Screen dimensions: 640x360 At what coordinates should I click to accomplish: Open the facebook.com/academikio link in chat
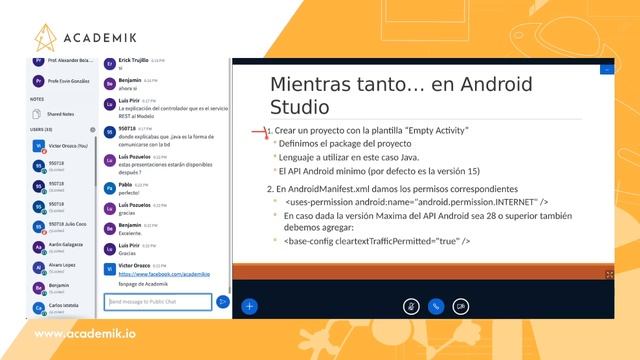(164, 274)
